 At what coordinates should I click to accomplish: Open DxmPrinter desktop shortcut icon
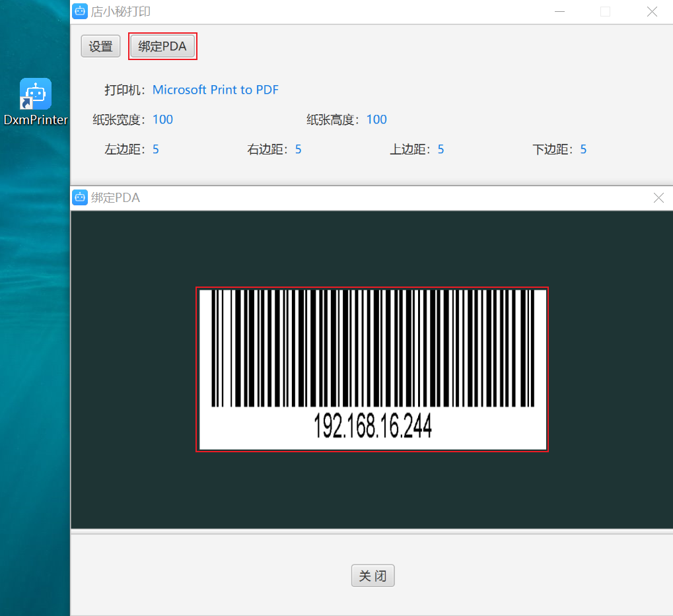point(36,102)
